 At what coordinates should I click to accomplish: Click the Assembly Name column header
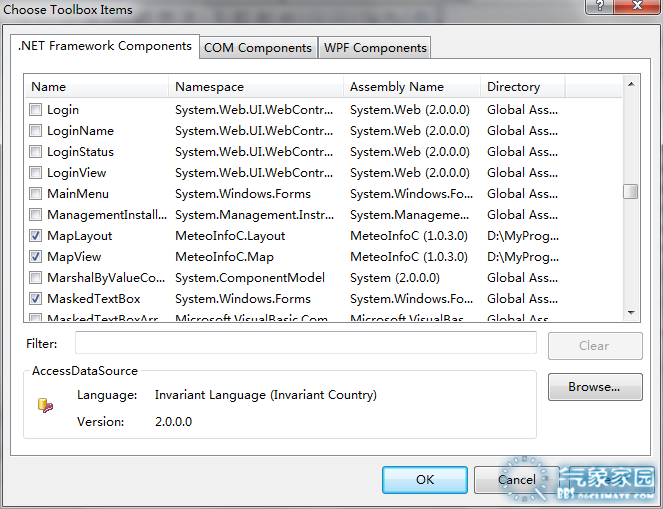pyautogui.click(x=411, y=87)
